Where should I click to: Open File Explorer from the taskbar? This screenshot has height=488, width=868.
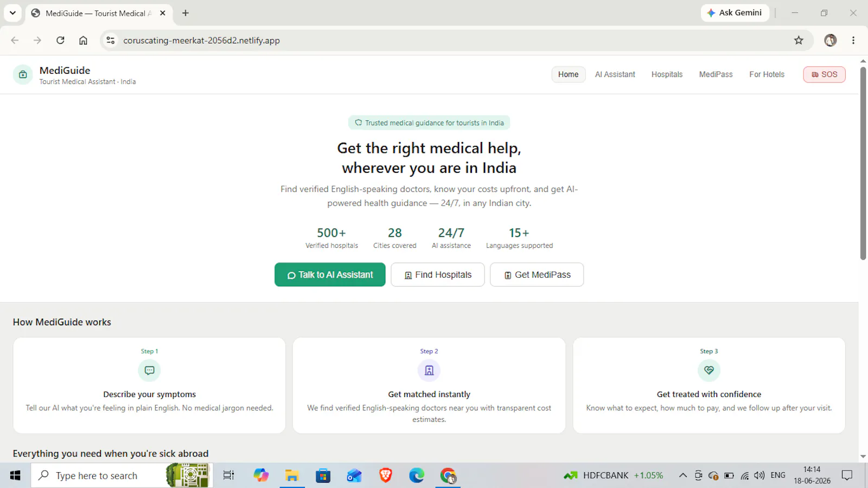292,476
